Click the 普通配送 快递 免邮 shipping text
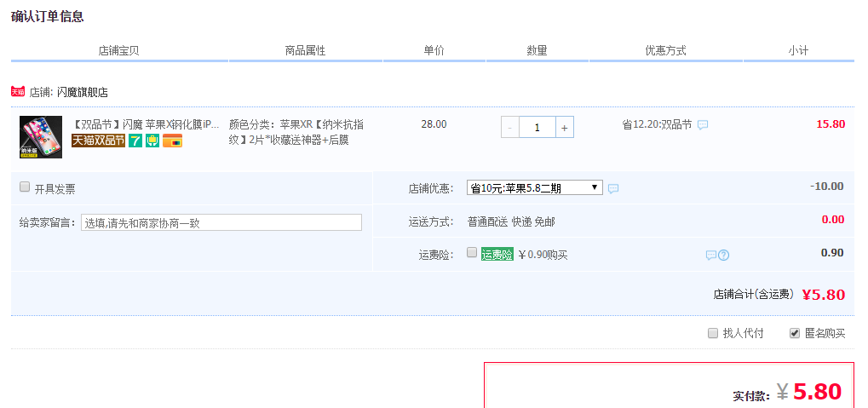This screenshot has height=408, width=868. 511,222
